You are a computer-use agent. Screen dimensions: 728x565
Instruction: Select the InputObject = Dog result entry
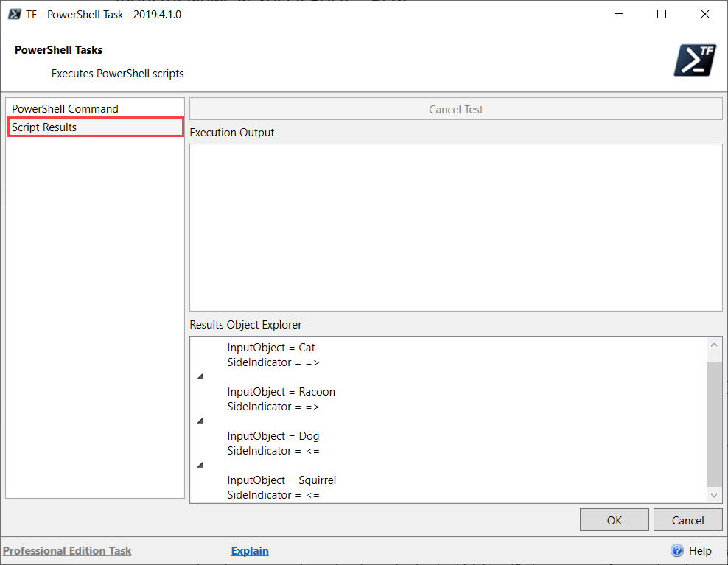click(273, 435)
